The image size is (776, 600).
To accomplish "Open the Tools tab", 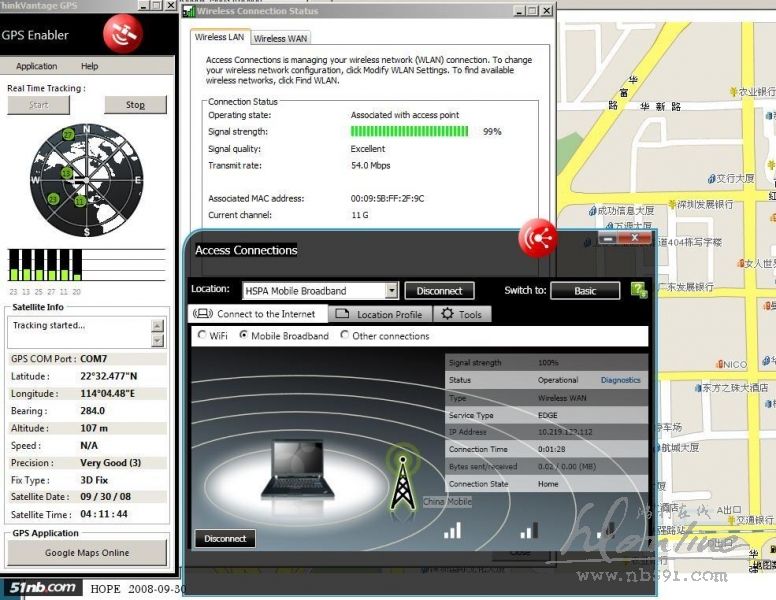I will click(x=461, y=314).
